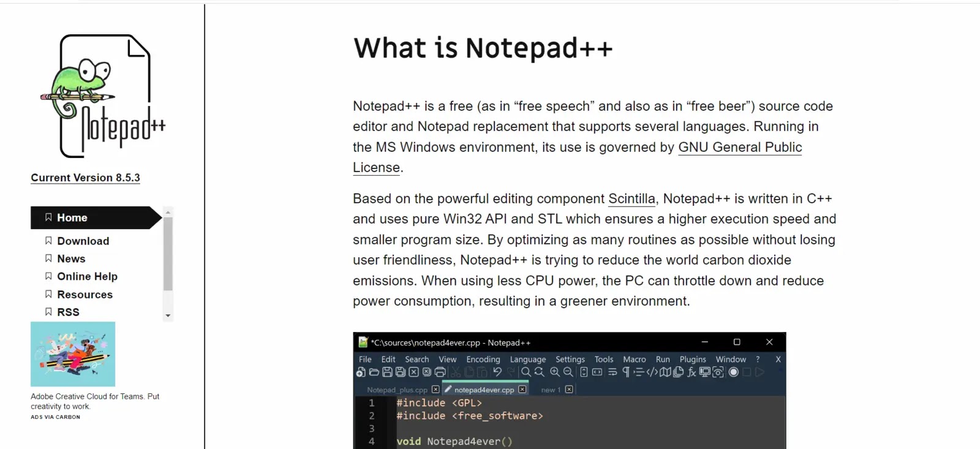Click the Replace icon in Notepad++ toolbar
Viewport: 980px width, 449px height.
[540, 372]
